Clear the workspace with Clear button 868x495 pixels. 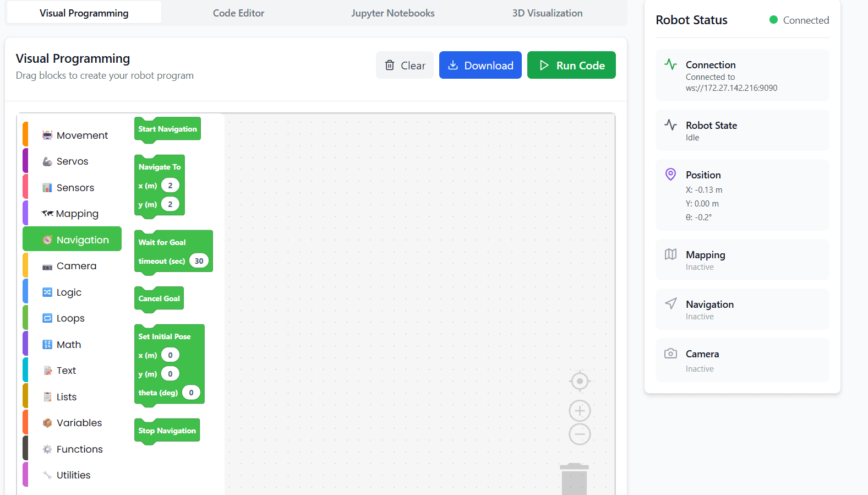pos(405,66)
